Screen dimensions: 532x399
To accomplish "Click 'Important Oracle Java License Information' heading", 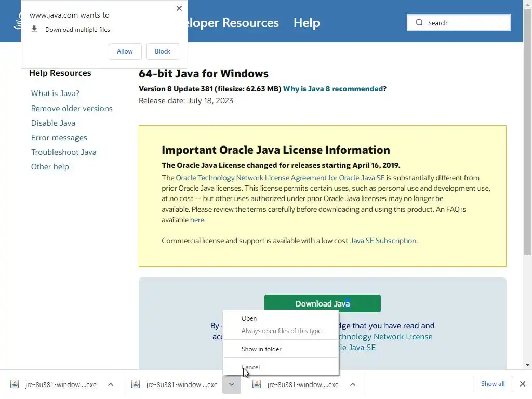I will (x=276, y=150).
